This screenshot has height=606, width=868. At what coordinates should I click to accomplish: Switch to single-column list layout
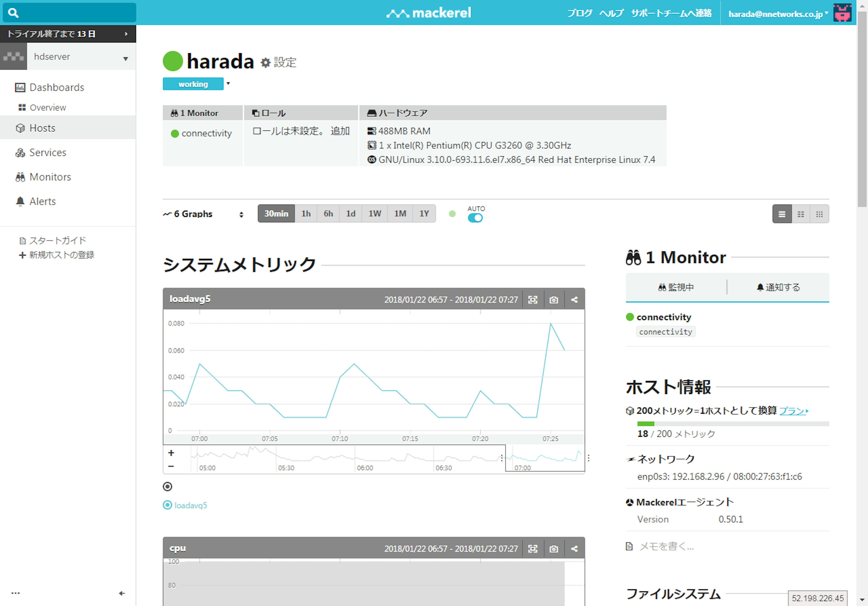[782, 214]
